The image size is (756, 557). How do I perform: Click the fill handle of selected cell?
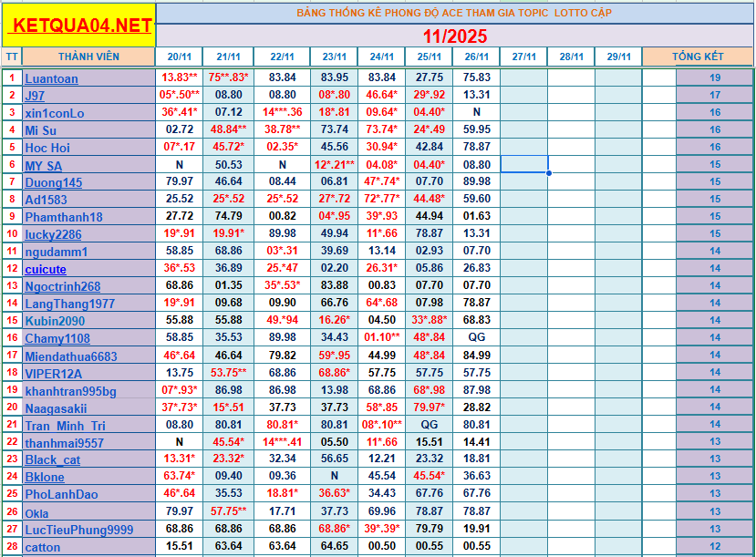548,173
